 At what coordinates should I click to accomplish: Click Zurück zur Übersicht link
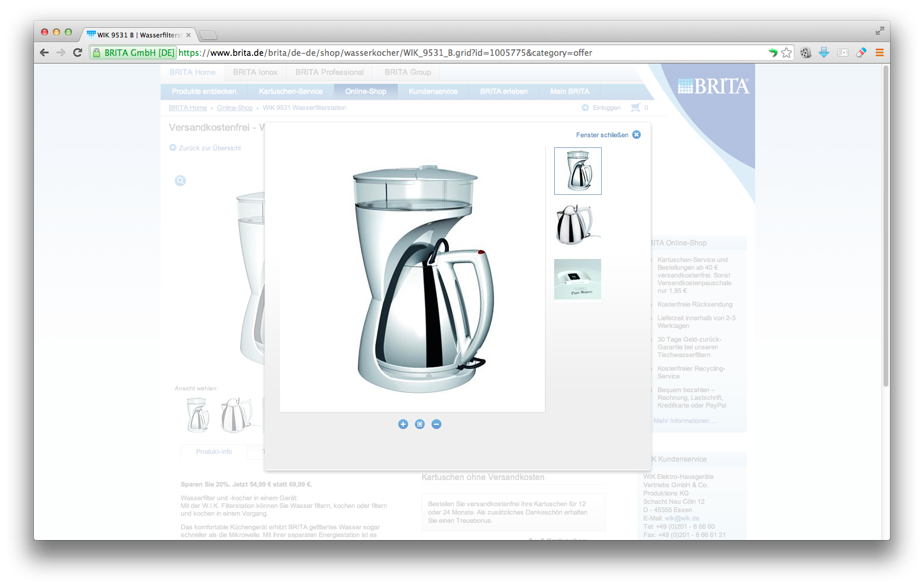click(210, 148)
